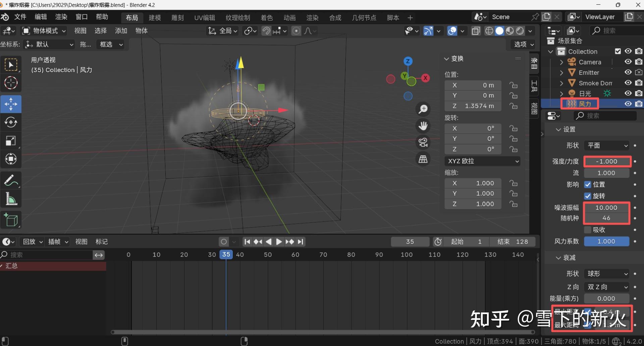This screenshot has width=644, height=346.
Task: Activate the Annotate tool
Action: [x=11, y=180]
